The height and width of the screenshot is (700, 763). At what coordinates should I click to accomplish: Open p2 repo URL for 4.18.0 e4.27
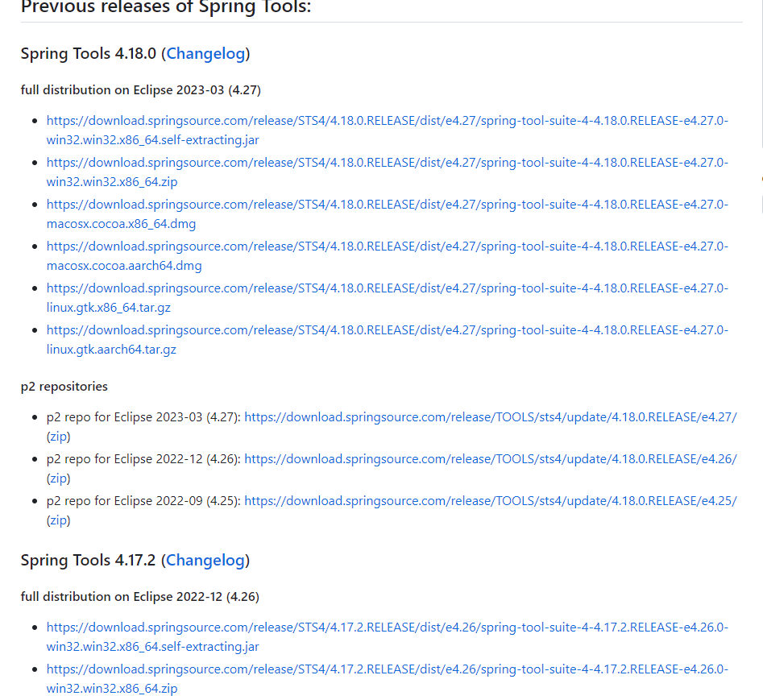[x=491, y=417]
